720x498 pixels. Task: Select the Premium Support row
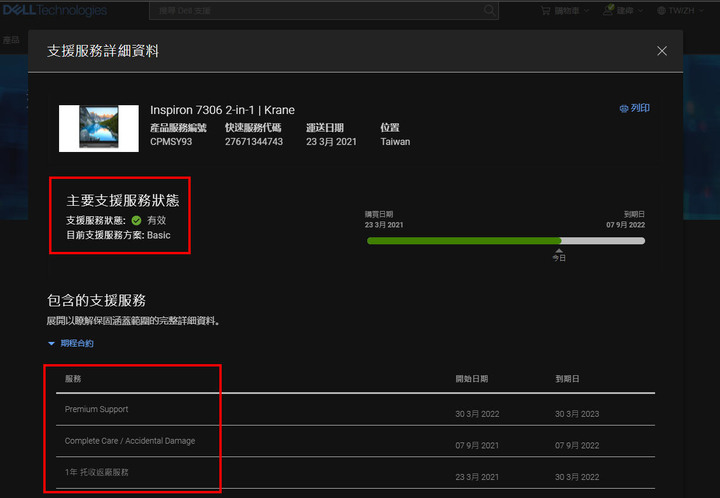point(355,409)
